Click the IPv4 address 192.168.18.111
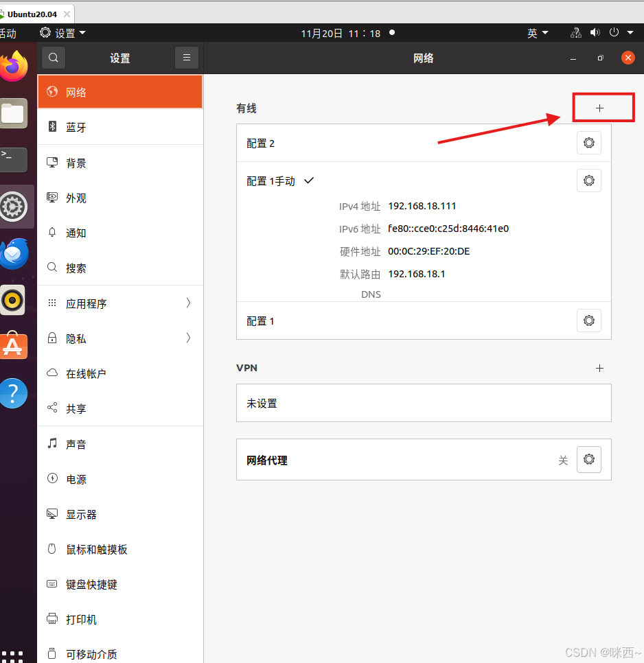This screenshot has height=663, width=644. [x=422, y=206]
